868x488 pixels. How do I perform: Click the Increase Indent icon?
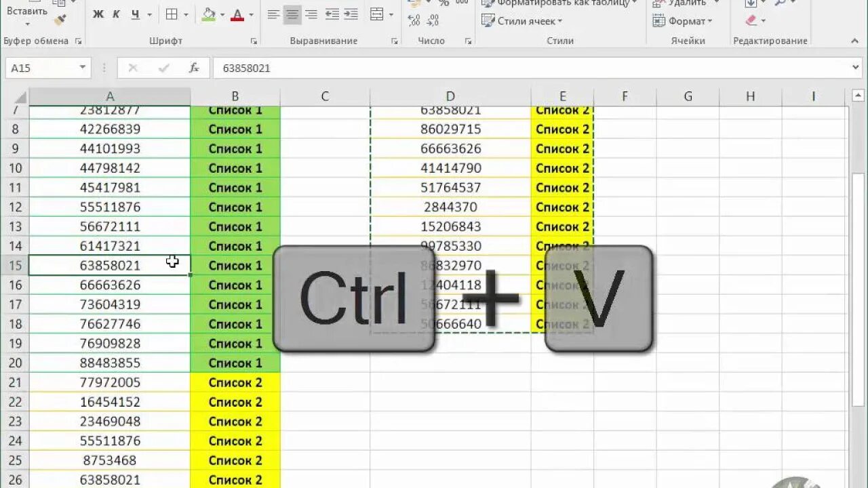[351, 14]
